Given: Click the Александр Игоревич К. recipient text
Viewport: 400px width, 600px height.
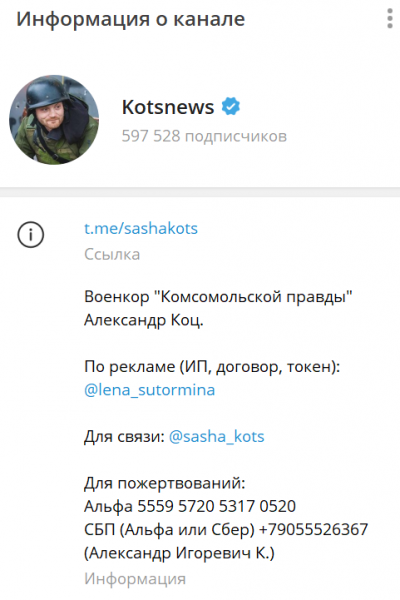Looking at the screenshot, I should tap(179, 553).
